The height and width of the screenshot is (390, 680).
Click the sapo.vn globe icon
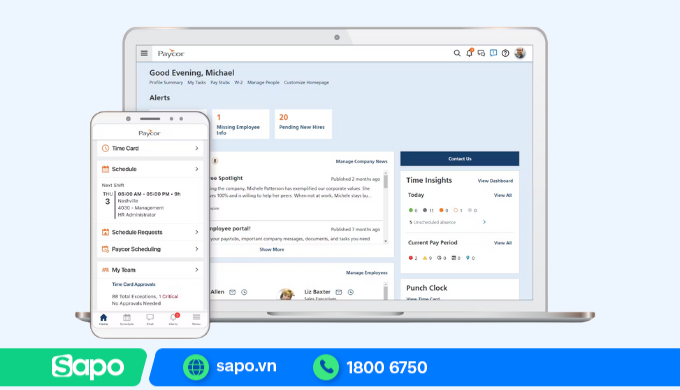click(x=196, y=367)
